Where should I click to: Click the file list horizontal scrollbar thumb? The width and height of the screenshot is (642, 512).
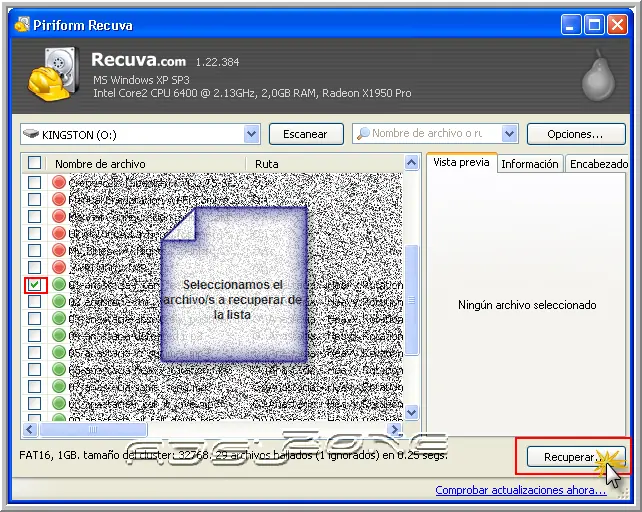(x=93, y=429)
